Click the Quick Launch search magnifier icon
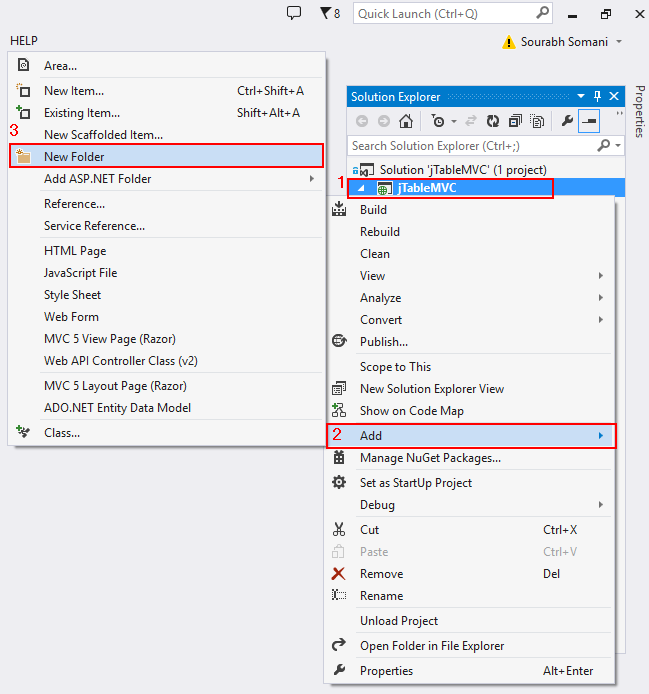Viewport: 649px width, 694px height. click(x=542, y=13)
